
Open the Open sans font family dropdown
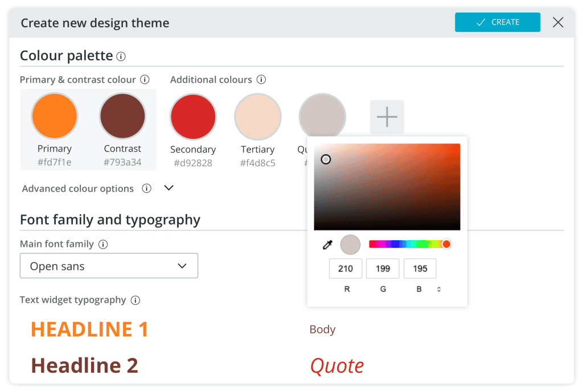pos(109,265)
